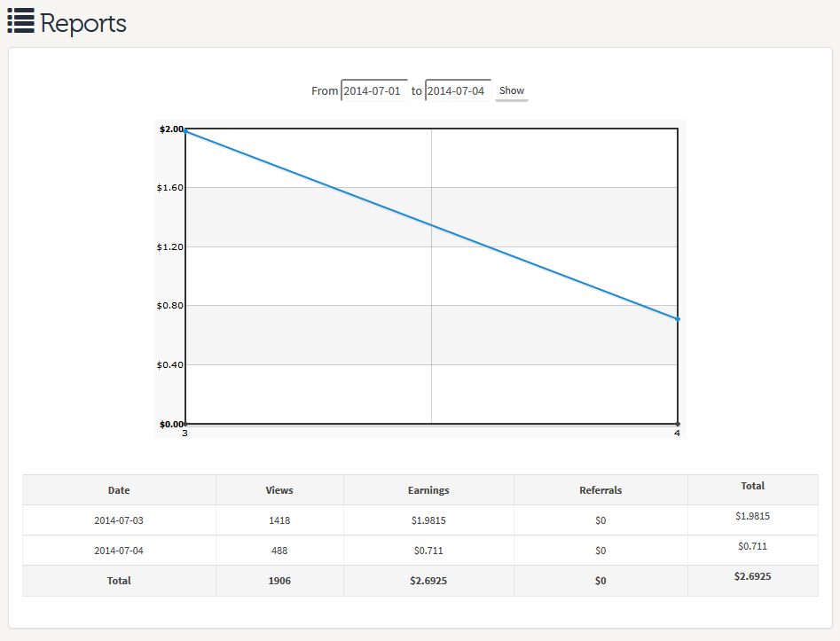
Task: Click the $0.711 earnings cell
Action: coord(428,551)
